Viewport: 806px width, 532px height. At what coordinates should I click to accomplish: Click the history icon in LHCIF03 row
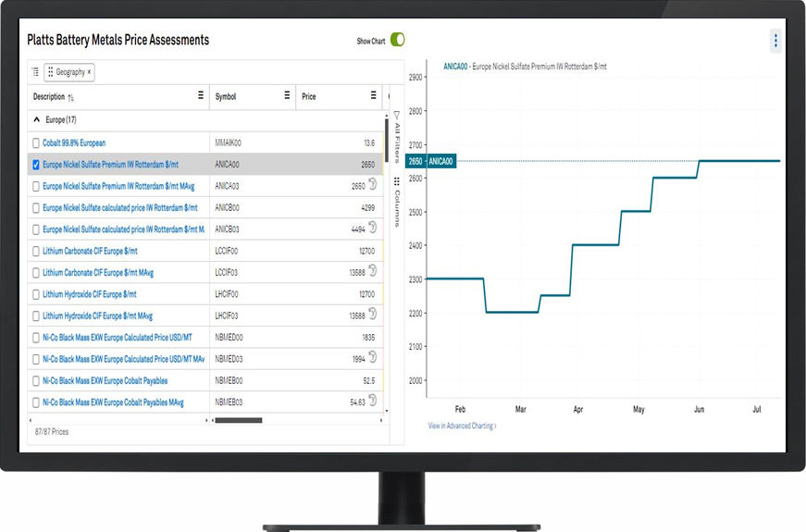373,313
